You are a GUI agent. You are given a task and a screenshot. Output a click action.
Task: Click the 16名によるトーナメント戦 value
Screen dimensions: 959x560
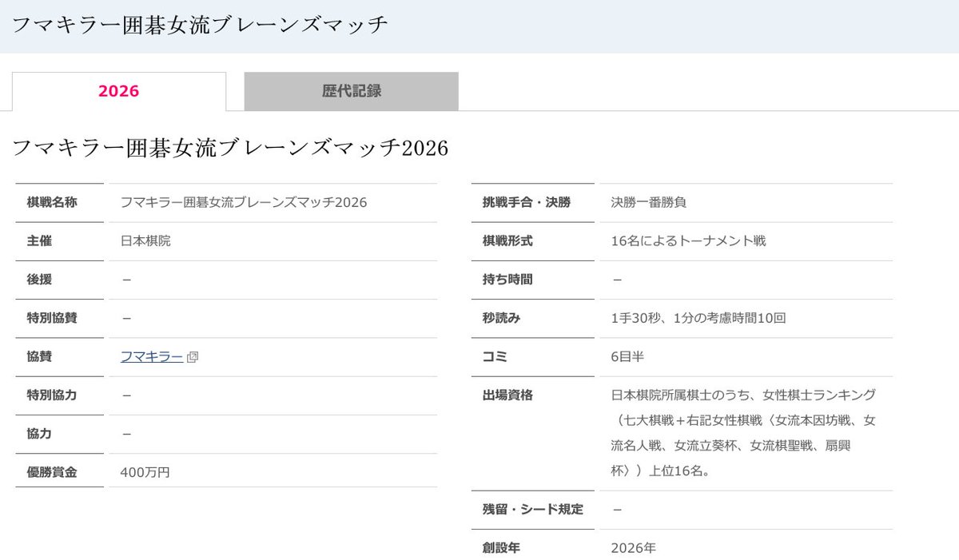point(688,240)
